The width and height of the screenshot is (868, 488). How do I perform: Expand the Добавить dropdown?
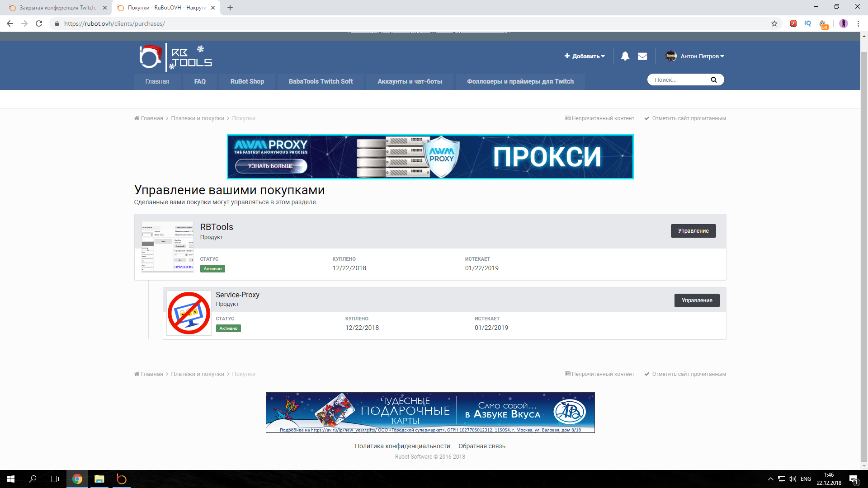pos(585,56)
